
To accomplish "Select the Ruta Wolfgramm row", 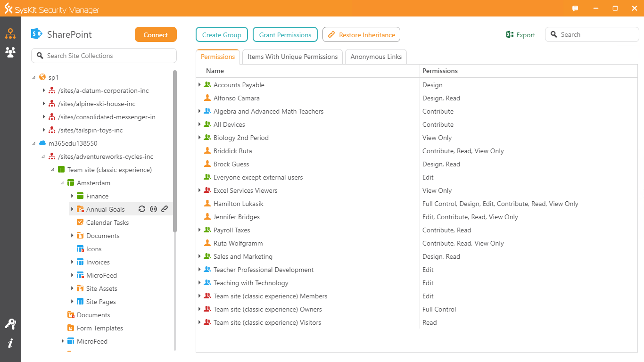I will [417, 243].
